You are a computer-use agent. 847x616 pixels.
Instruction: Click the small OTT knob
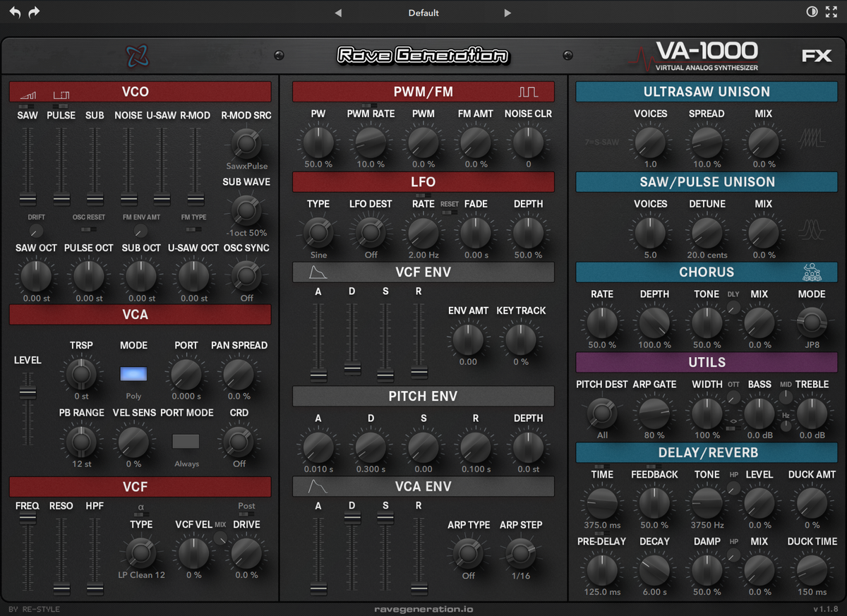tap(733, 397)
